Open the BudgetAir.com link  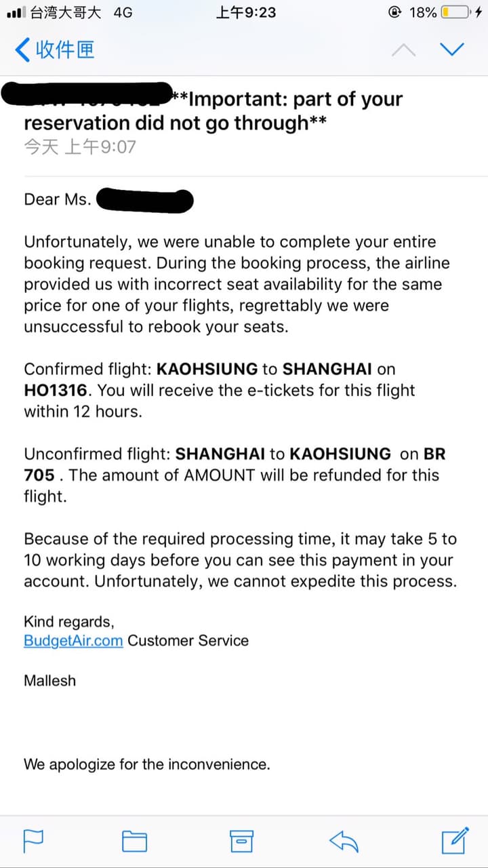tap(73, 641)
